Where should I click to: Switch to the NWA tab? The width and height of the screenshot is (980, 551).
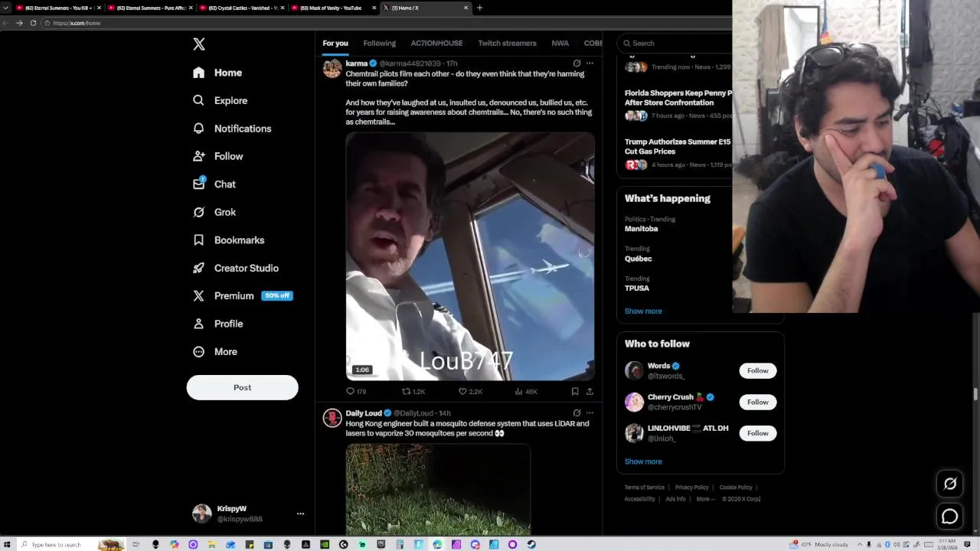(x=560, y=44)
